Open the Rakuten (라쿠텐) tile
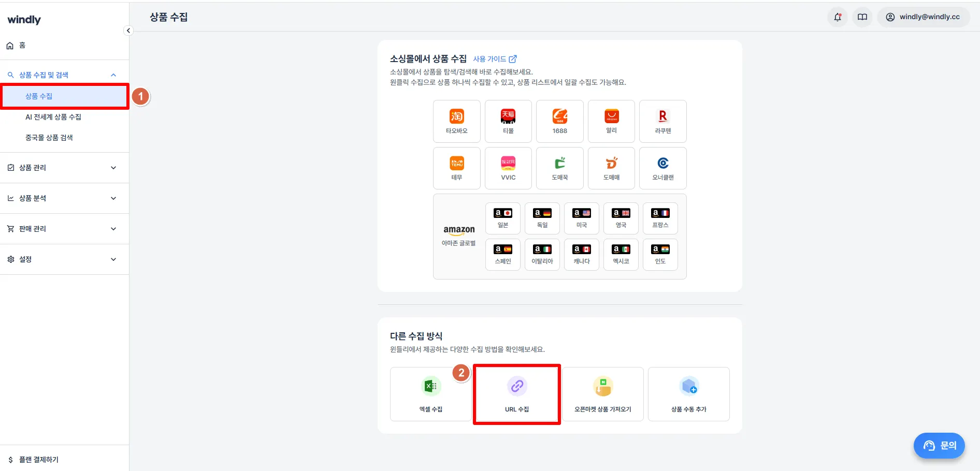The width and height of the screenshot is (980, 471). tap(663, 121)
